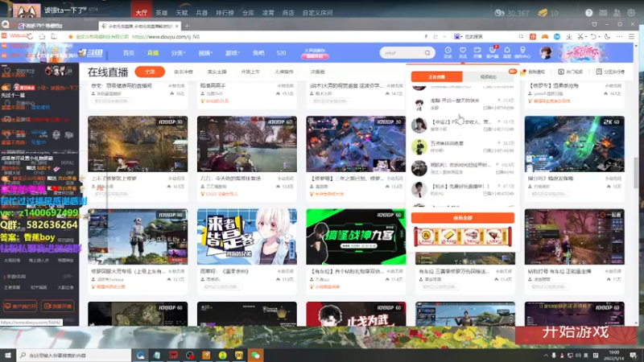This screenshot has height=362, width=644.
Task: Open the browser hamburger menu
Action: 632,36
